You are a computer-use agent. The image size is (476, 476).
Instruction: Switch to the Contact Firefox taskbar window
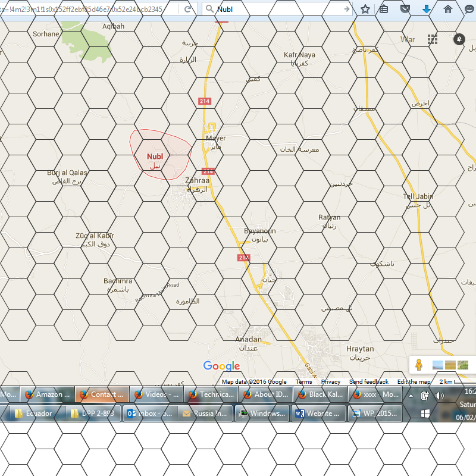[102, 394]
